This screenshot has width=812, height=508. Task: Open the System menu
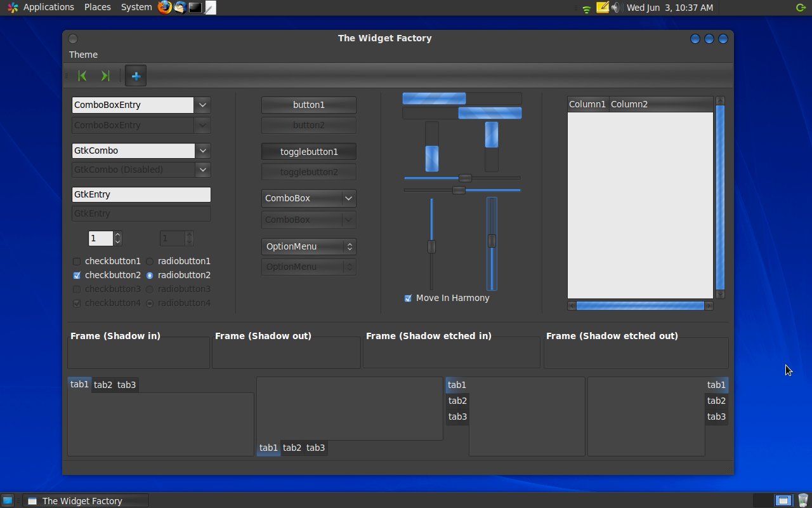136,8
